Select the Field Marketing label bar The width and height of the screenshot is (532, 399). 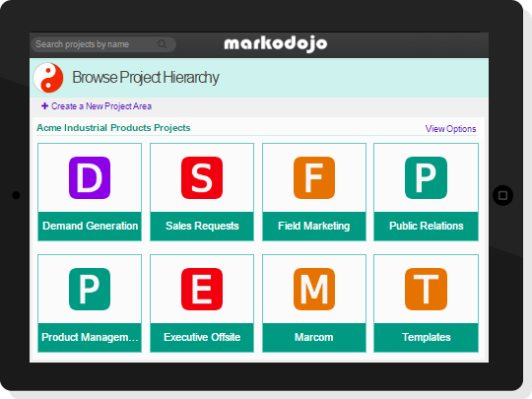click(314, 227)
